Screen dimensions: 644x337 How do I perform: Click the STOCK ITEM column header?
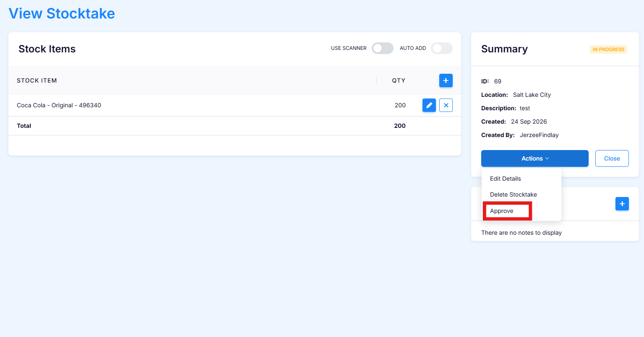37,80
